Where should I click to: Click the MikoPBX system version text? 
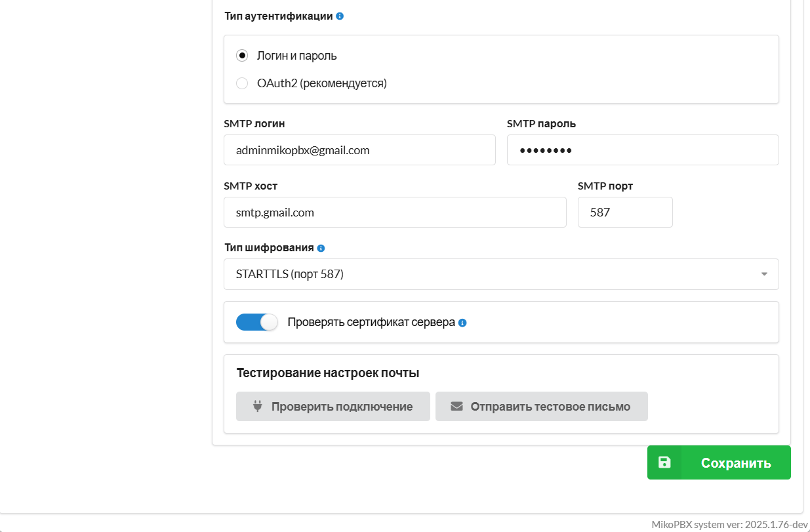point(729,524)
